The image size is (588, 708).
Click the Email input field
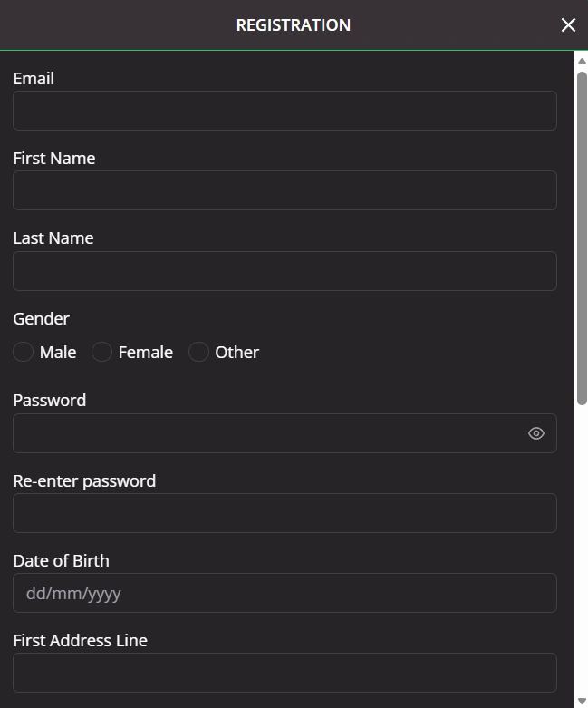coord(284,111)
